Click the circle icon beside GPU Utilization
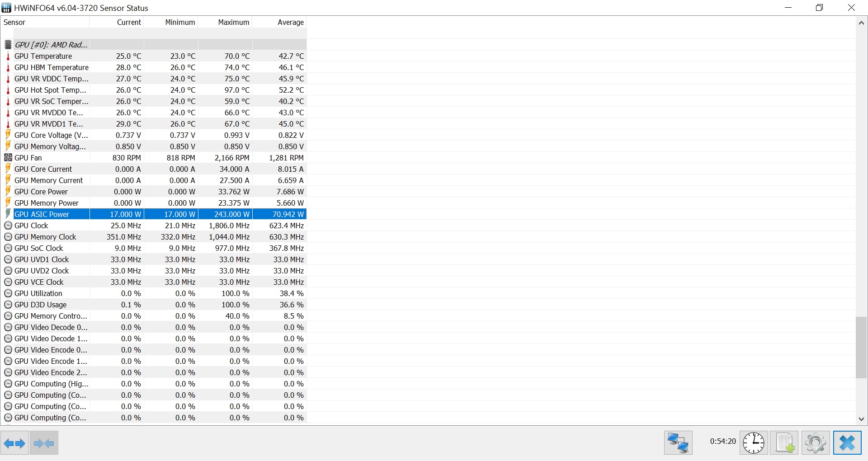This screenshot has width=868, height=461. click(x=8, y=293)
